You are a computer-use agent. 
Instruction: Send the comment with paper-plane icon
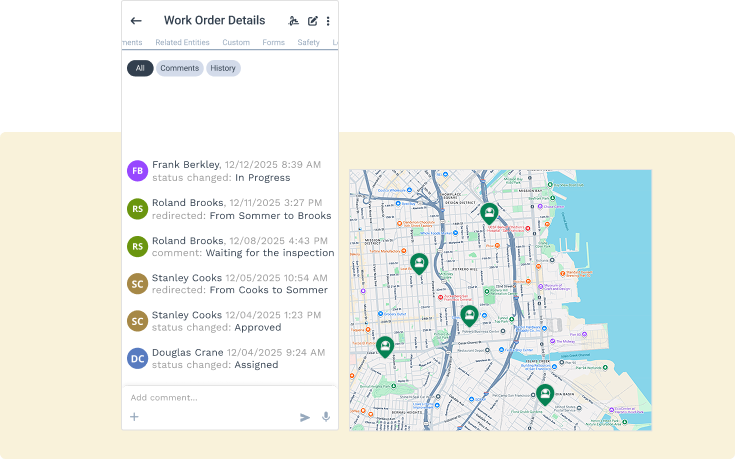coord(305,417)
